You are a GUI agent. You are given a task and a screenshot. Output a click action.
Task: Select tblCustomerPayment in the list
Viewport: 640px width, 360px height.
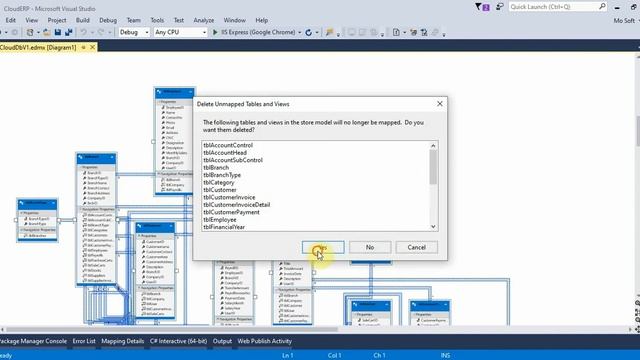click(x=231, y=212)
